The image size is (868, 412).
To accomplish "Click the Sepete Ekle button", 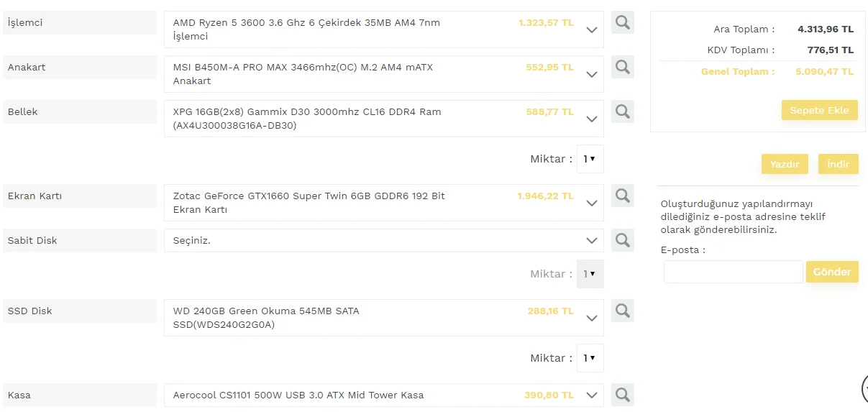I will (819, 110).
